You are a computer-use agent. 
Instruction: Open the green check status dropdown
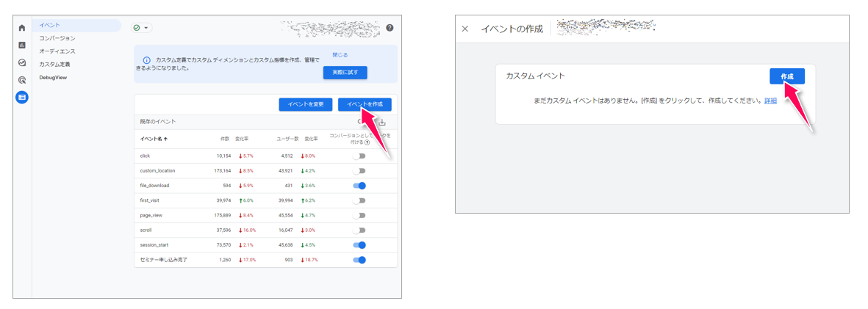141,28
